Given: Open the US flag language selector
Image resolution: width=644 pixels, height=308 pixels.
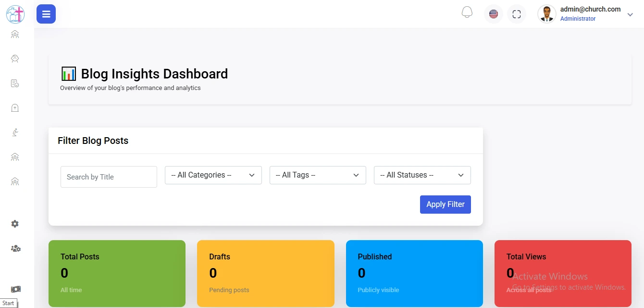Looking at the screenshot, I should 493,14.
